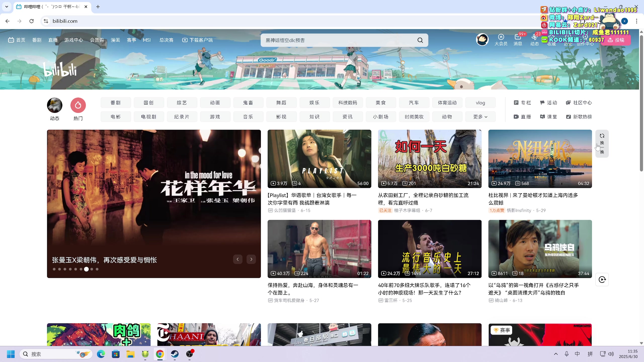
Task: Select the first carousel indicator dot
Action: coord(54,269)
